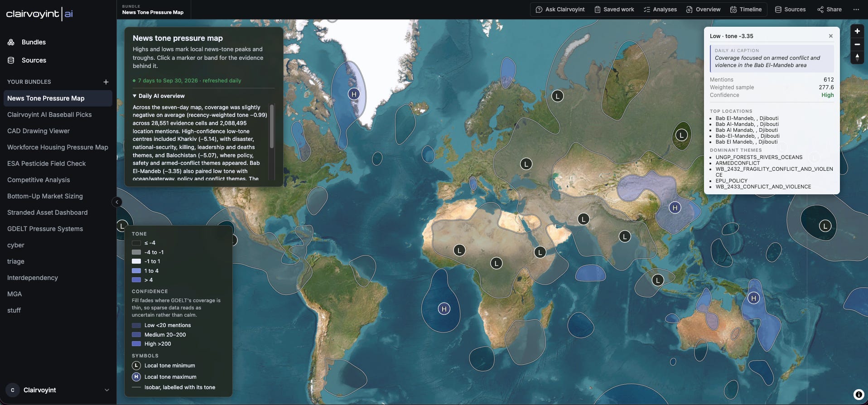The height and width of the screenshot is (405, 868).
Task: Open Saved work in the top bar
Action: (x=614, y=10)
